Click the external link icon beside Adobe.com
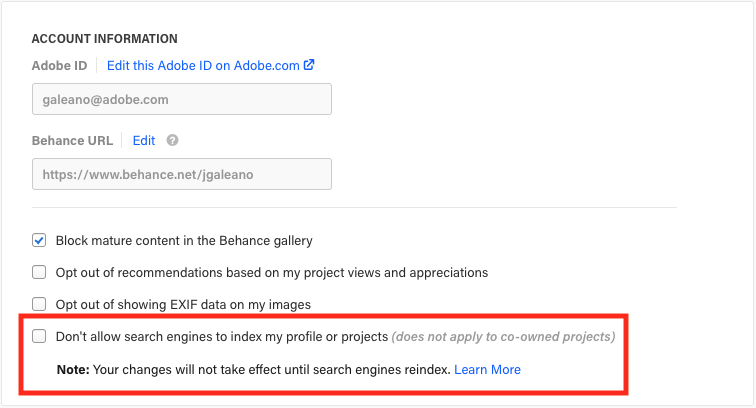The width and height of the screenshot is (756, 408). pos(309,65)
